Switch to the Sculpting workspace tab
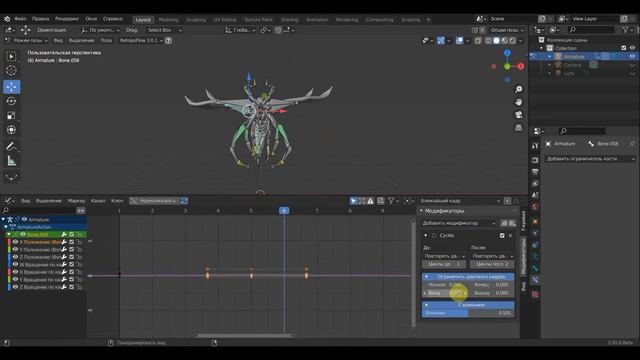 coord(196,20)
